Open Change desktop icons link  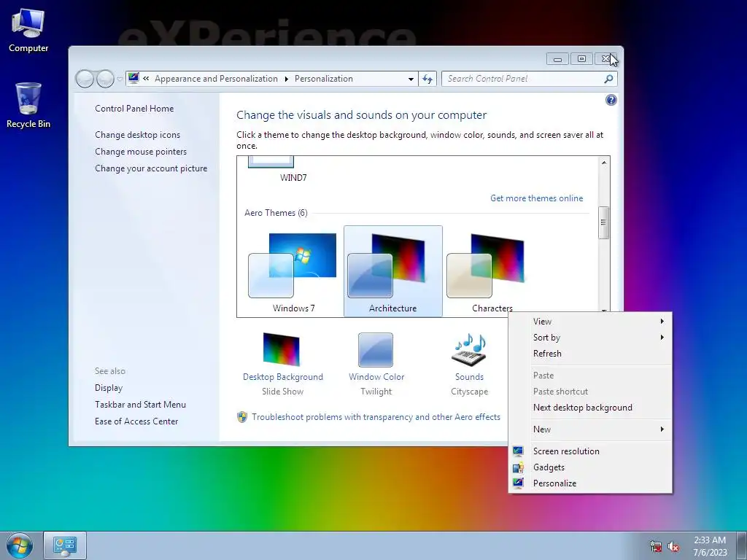(x=137, y=135)
